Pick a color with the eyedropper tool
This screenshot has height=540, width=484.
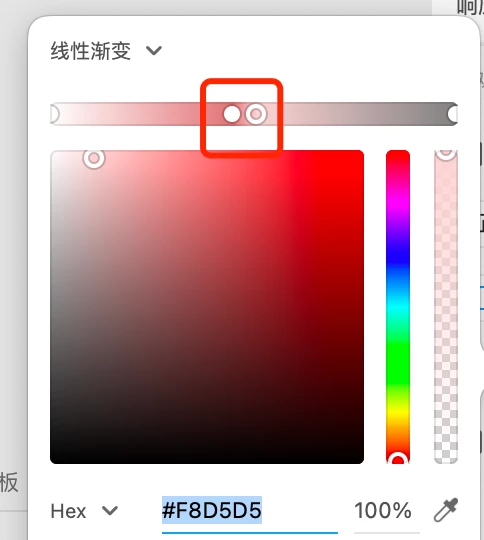tap(445, 510)
